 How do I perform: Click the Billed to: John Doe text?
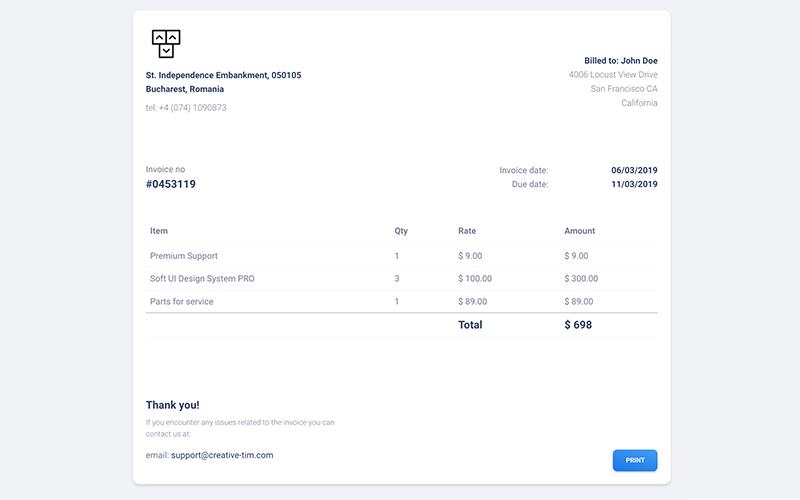click(621, 61)
